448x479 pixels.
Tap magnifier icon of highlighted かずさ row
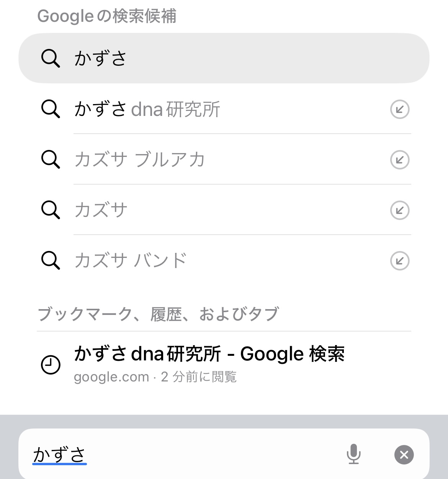(51, 58)
